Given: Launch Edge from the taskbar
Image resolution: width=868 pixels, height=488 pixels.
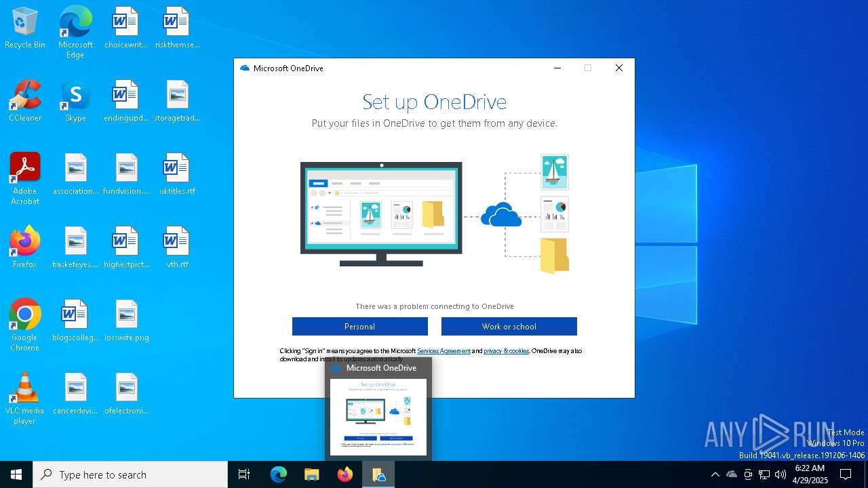Looking at the screenshot, I should (x=279, y=474).
